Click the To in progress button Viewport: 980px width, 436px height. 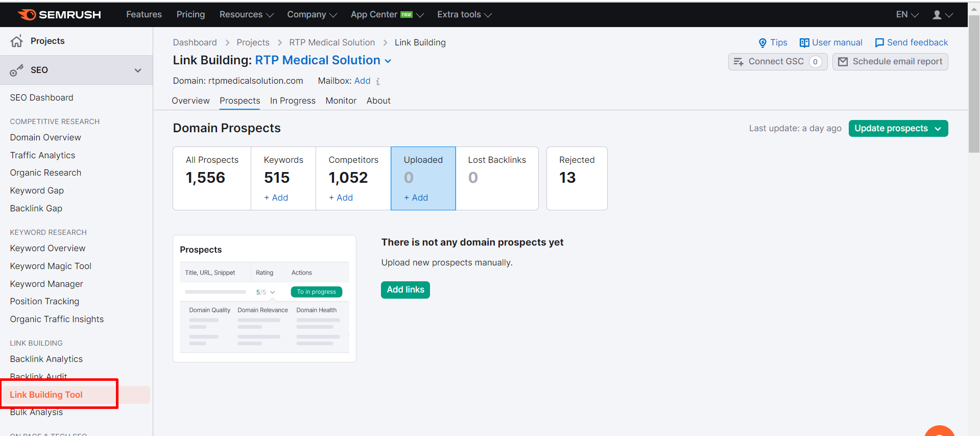pyautogui.click(x=317, y=292)
